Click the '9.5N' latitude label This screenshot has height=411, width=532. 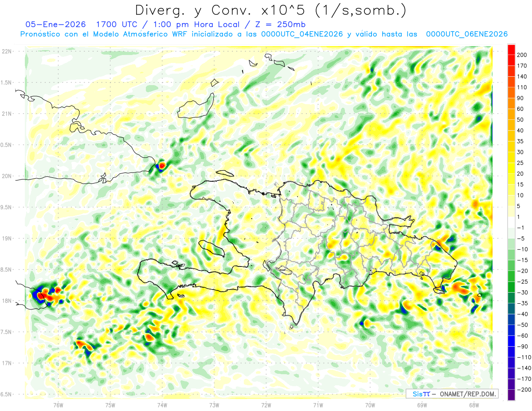(x=7, y=207)
